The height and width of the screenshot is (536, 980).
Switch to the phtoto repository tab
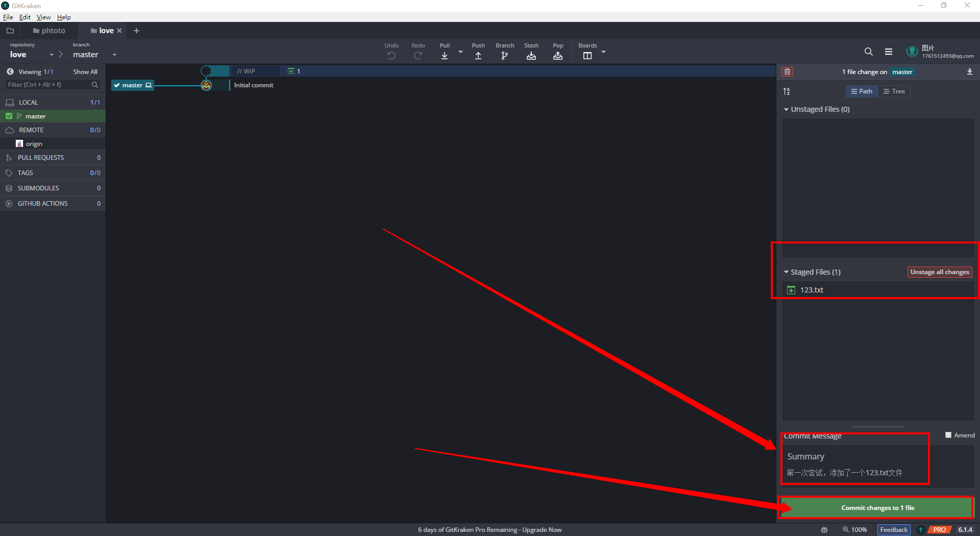point(50,31)
